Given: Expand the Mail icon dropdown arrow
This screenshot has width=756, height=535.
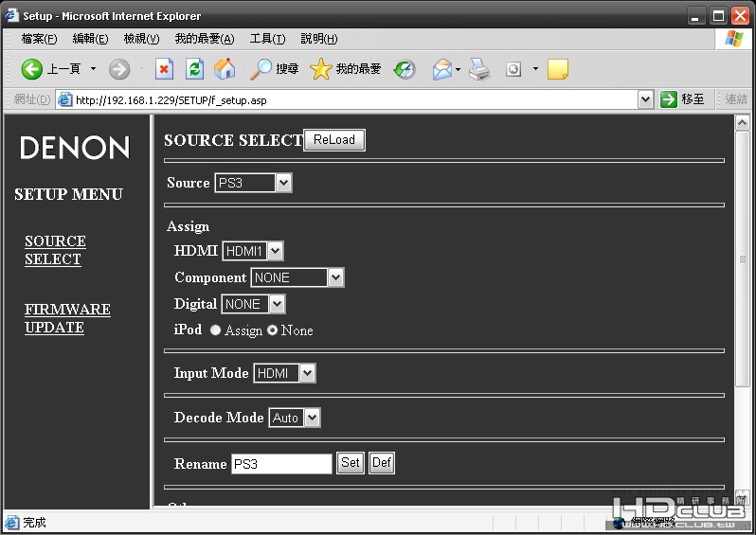Looking at the screenshot, I should [458, 69].
